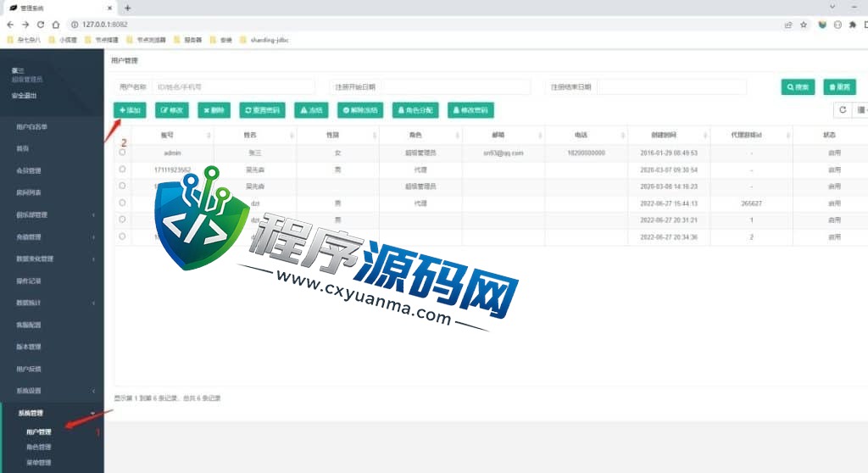The image size is (868, 473).
Task: Select the 角色管理 submenu item
Action: 39,447
